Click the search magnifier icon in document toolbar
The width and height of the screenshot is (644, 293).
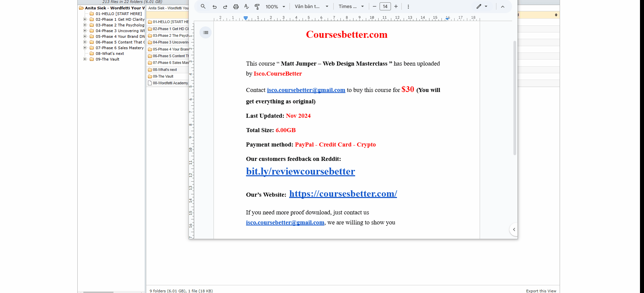(203, 6)
